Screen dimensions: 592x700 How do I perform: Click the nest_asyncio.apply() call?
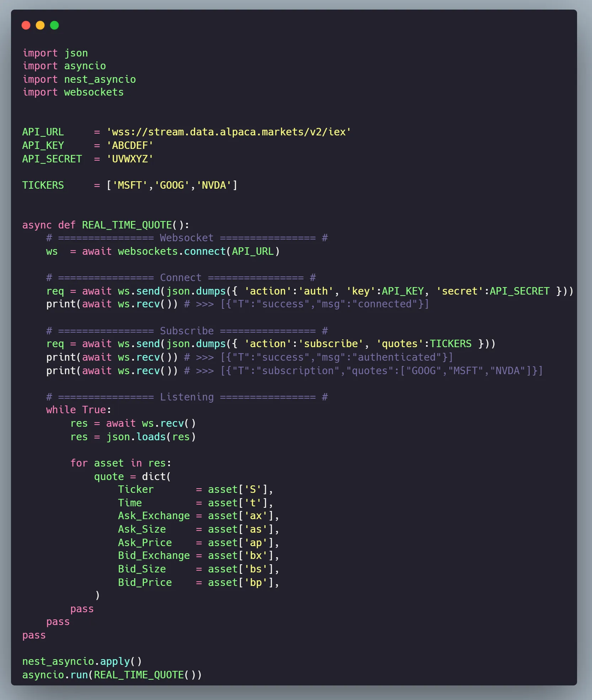click(x=82, y=662)
